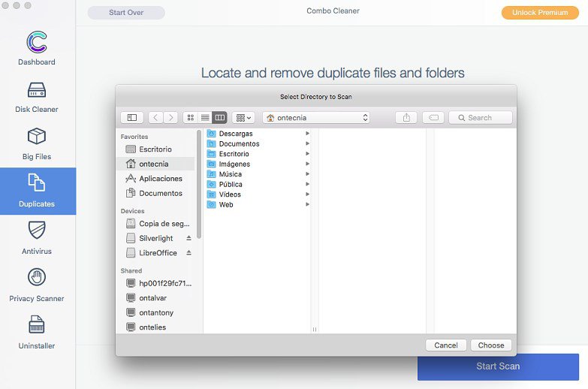Expand Descargas folder arrow

[x=307, y=134]
